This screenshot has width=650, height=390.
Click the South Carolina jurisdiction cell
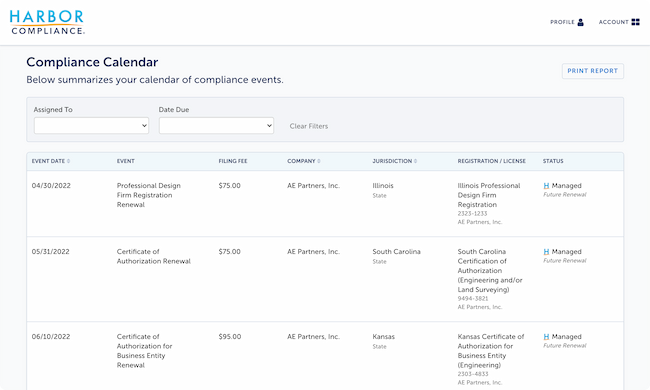tap(396, 252)
